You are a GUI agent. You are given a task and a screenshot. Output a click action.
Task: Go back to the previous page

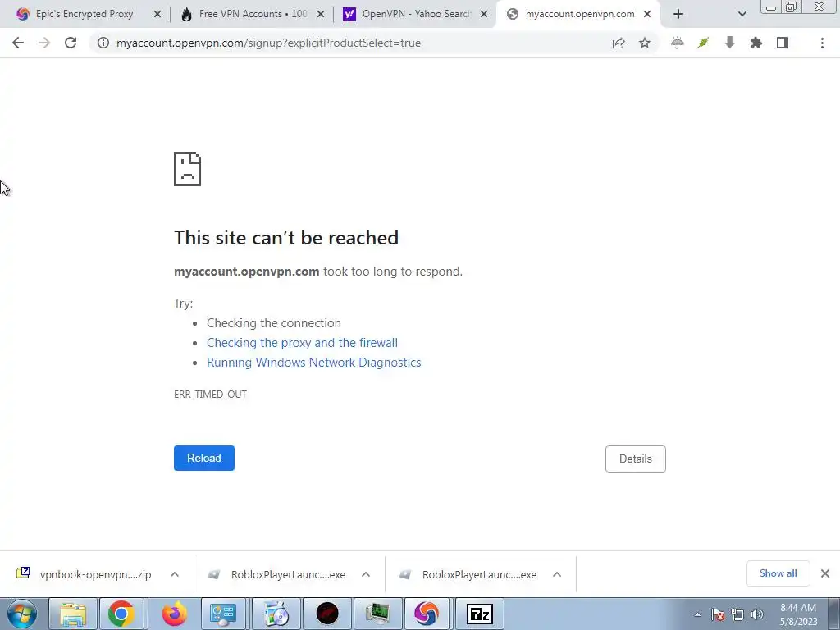18,43
